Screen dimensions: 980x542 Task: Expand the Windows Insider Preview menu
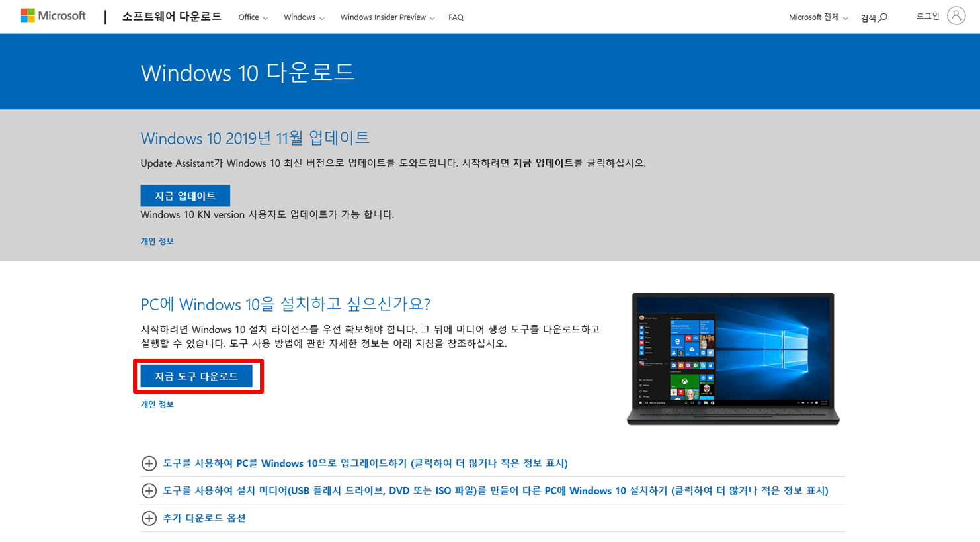388,17
